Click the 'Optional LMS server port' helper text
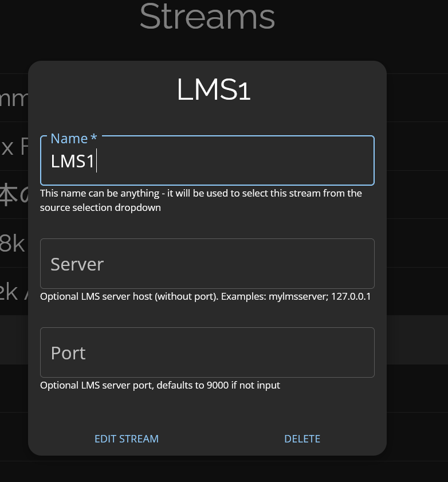Screen dimensions: 448x482 tap(160, 386)
